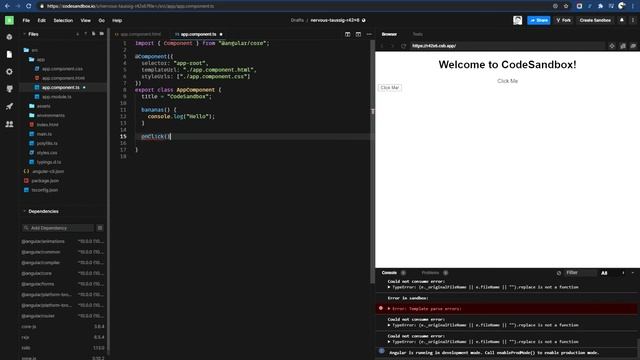
Task: Open package.json in file tree
Action: (x=45, y=181)
